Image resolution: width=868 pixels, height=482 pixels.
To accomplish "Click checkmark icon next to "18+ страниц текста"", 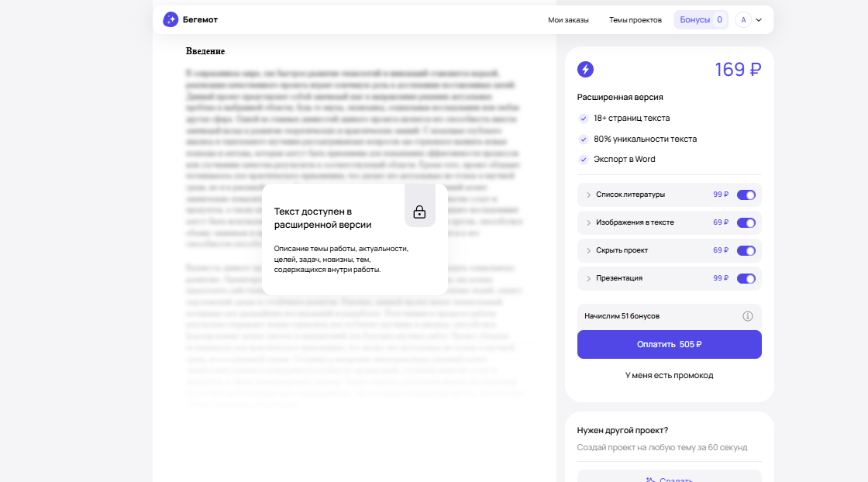I will click(584, 119).
